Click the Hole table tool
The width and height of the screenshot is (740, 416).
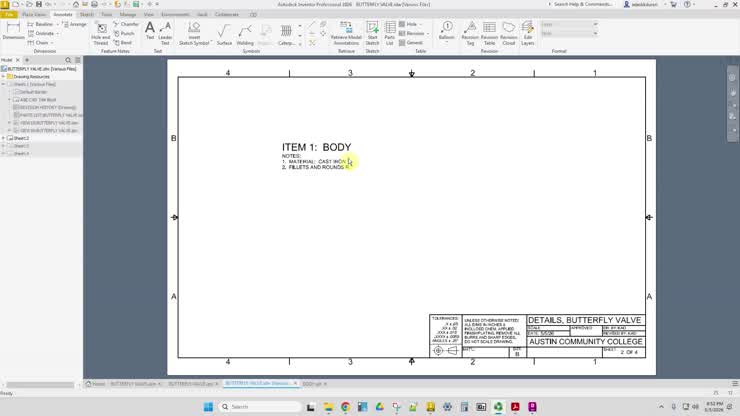[408, 24]
